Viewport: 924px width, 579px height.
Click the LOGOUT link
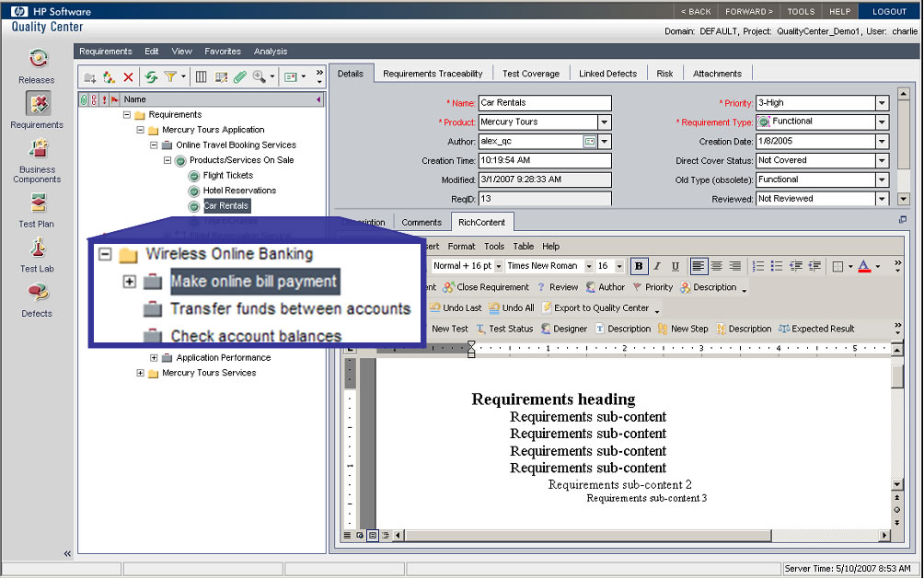[889, 11]
